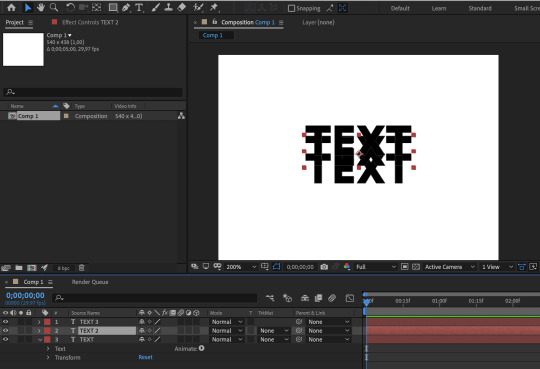
Task: Click the TEXT 3 red label color
Action: tap(47, 322)
